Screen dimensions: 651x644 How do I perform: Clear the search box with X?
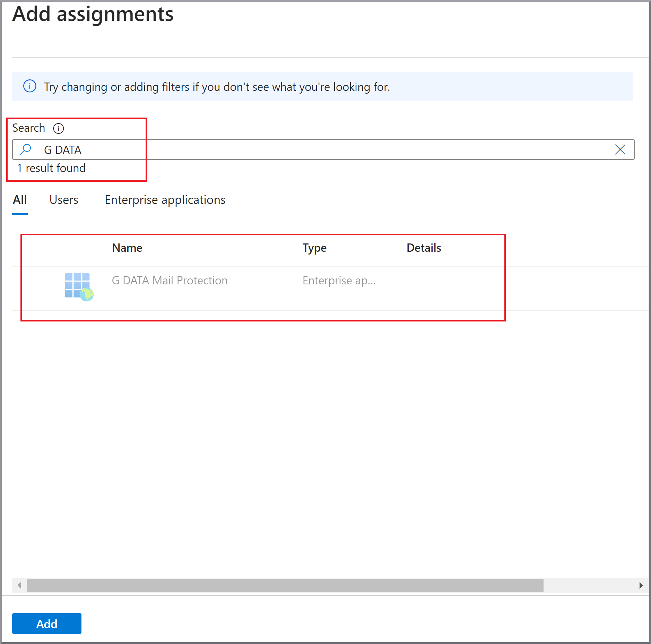[620, 149]
